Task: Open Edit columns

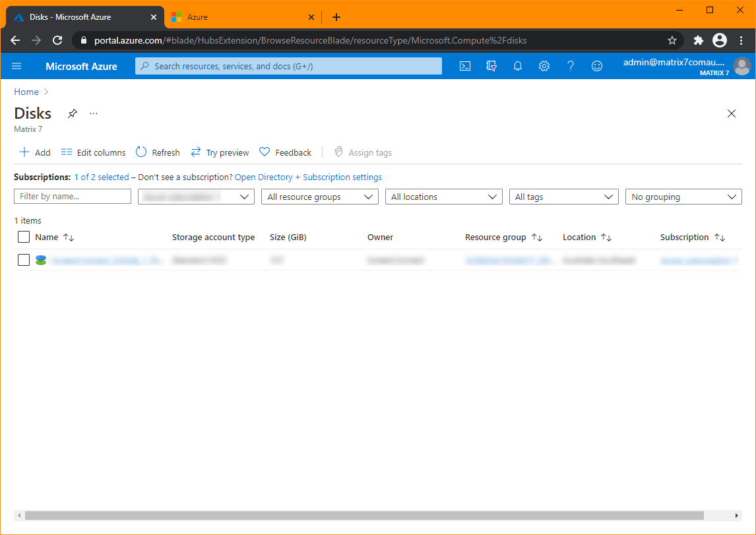Action: click(93, 152)
